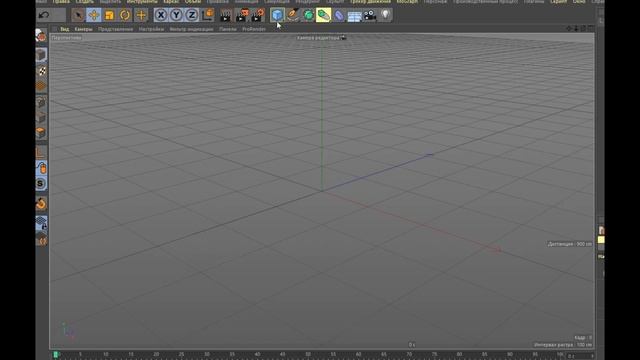The image size is (640, 360).
Task: Toggle Enable Axis L-shaped icon
Action: coord(41,152)
